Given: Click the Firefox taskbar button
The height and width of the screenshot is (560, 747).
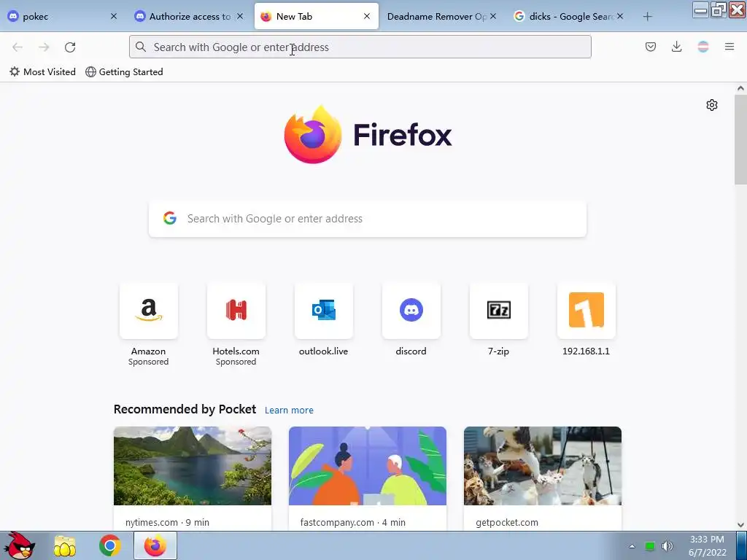Looking at the screenshot, I should click(155, 545).
